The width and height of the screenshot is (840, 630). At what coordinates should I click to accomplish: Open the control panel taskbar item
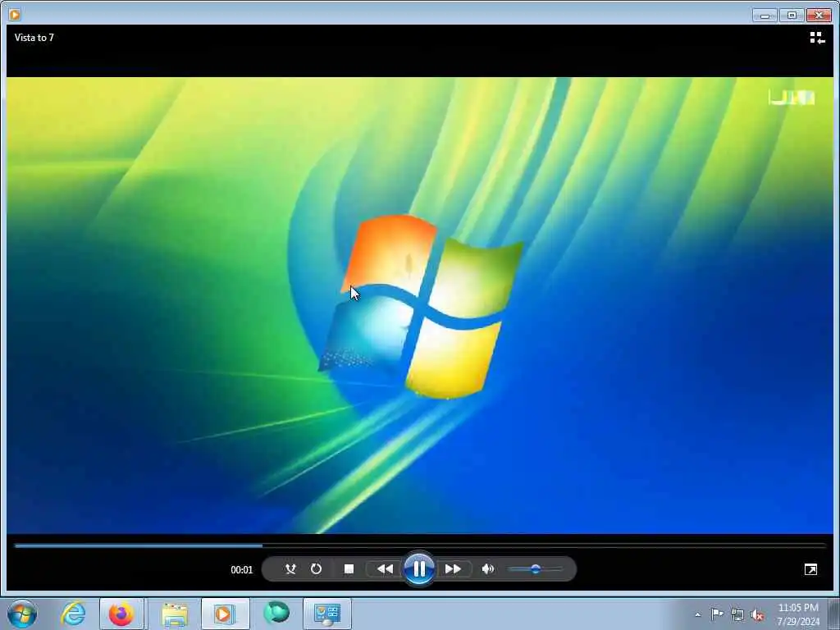click(327, 614)
